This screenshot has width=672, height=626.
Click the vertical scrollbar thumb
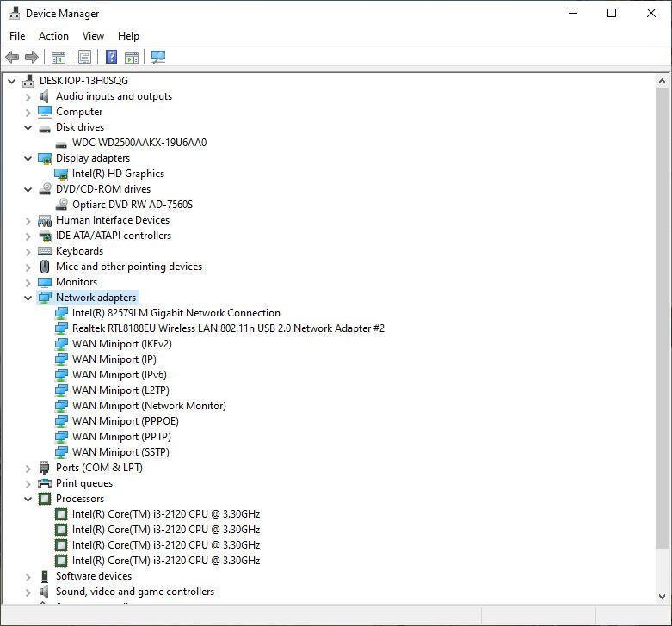[663, 318]
